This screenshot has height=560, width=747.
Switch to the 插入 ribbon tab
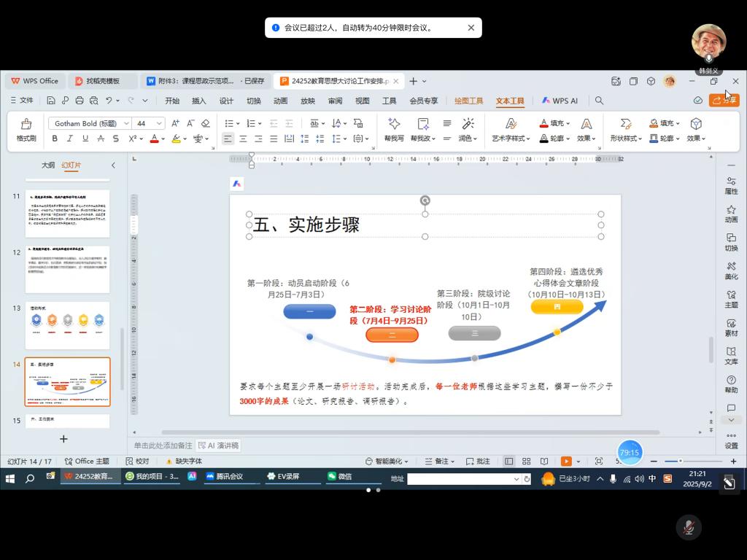point(198,101)
